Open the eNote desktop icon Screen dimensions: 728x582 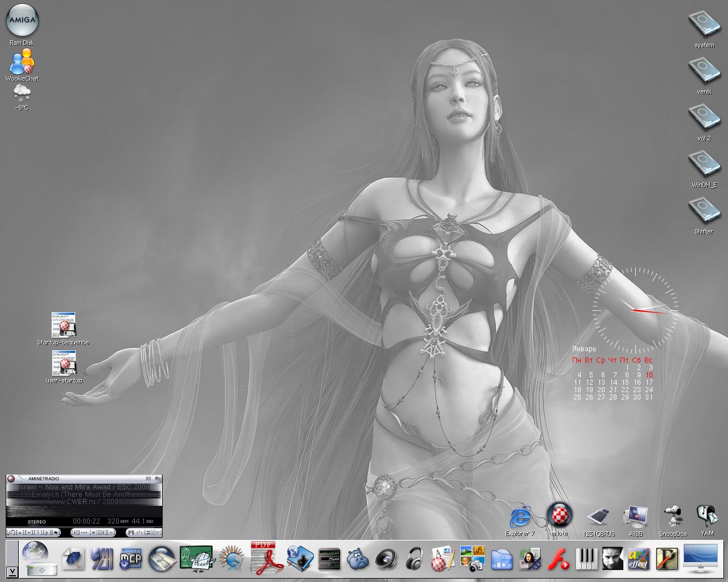(559, 515)
